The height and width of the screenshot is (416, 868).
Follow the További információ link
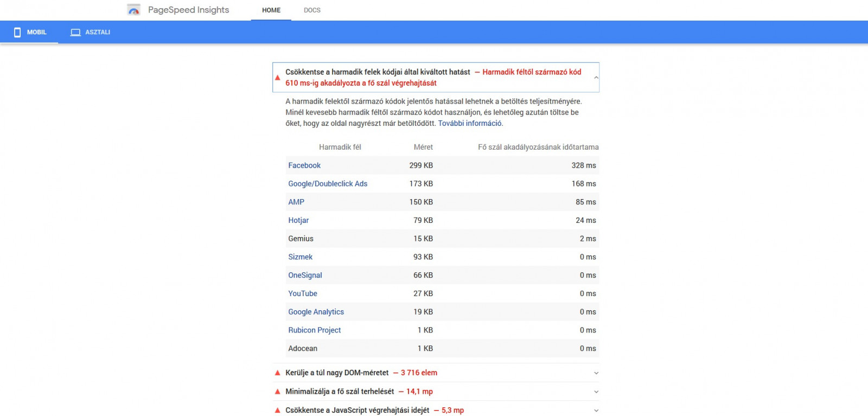(470, 123)
